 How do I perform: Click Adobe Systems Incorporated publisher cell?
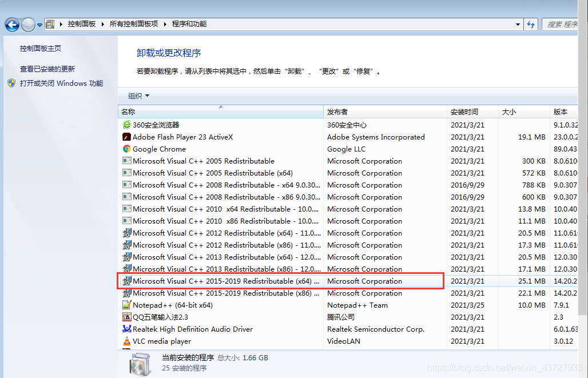pos(376,137)
